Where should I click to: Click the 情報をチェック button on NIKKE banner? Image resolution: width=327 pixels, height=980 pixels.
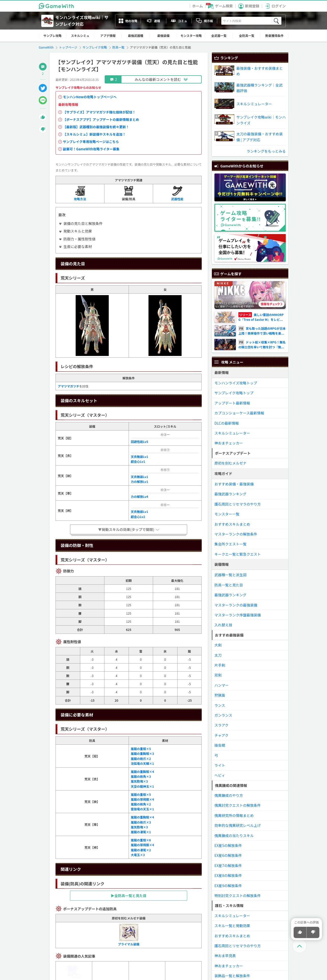coord(272,304)
